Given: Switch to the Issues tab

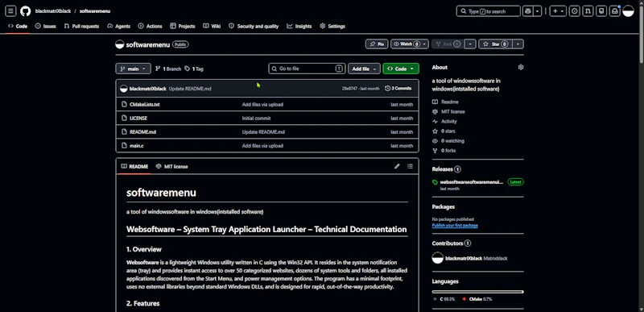Looking at the screenshot, I should [46, 26].
